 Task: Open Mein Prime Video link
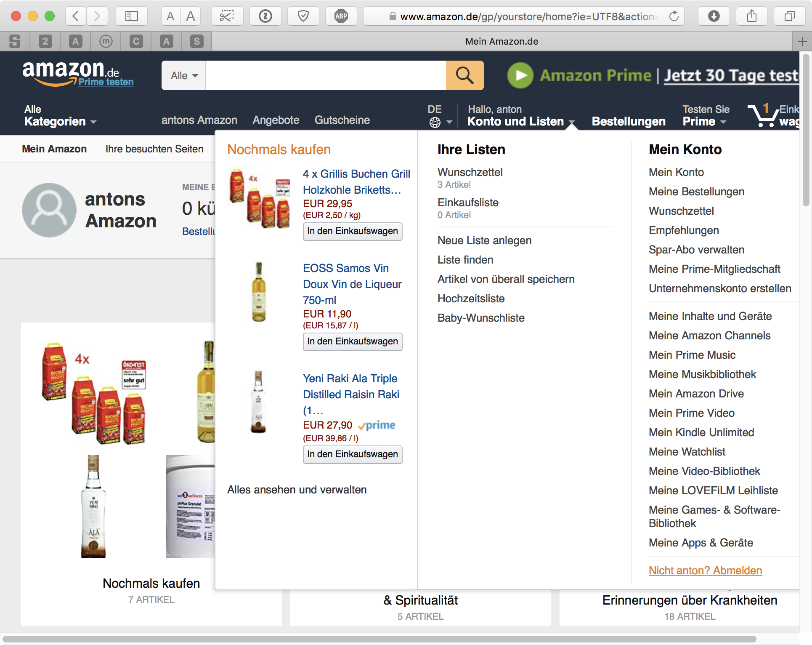pyautogui.click(x=692, y=413)
